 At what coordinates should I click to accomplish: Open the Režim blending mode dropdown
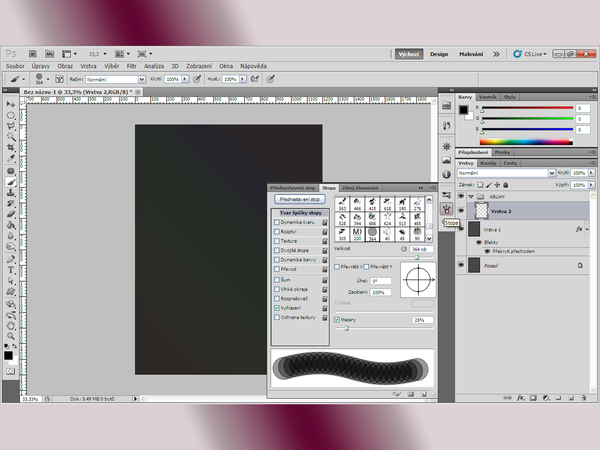[112, 78]
